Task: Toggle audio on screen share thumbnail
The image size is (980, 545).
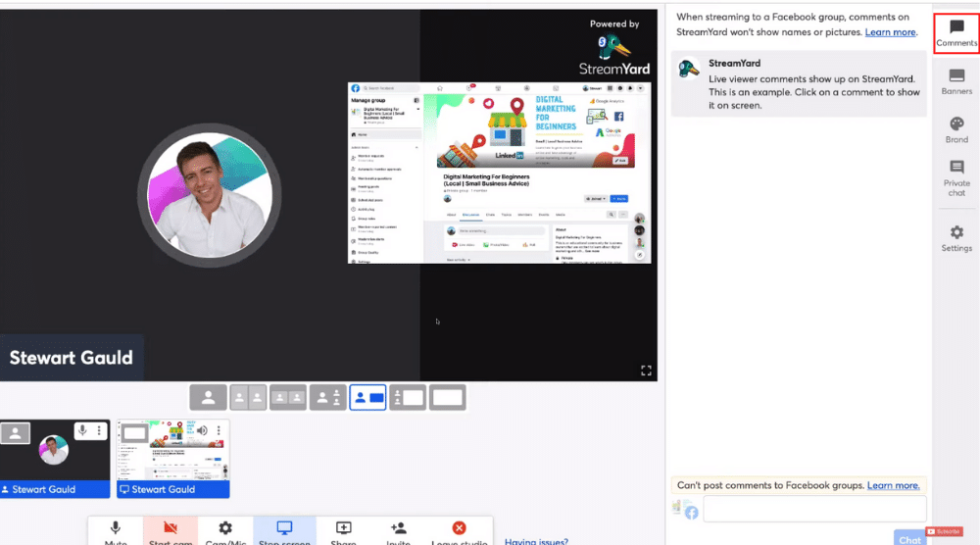Action: pos(202,430)
